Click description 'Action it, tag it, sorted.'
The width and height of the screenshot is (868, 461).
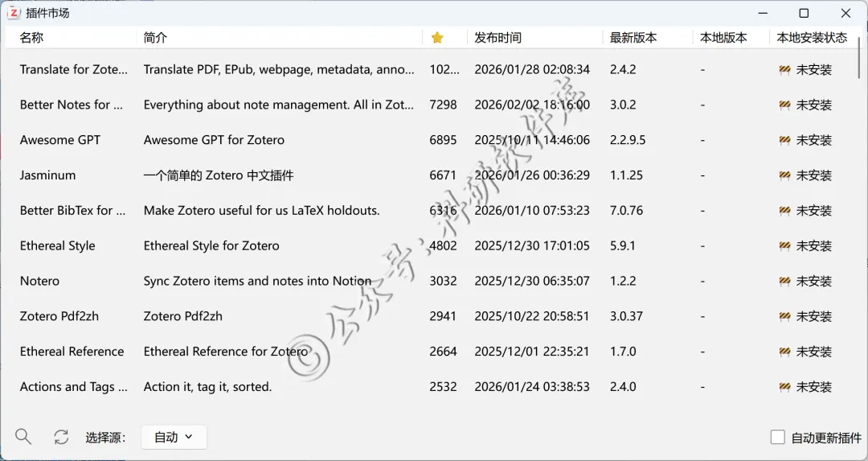point(207,387)
